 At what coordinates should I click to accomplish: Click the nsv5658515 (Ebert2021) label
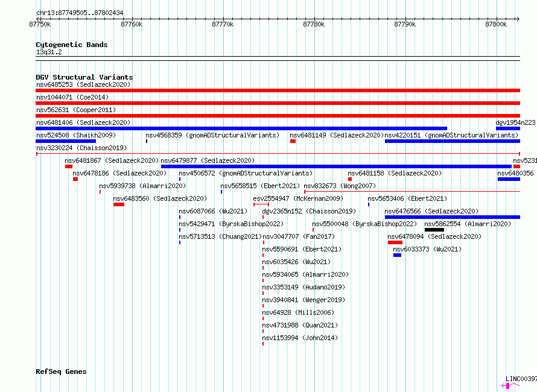(260, 186)
